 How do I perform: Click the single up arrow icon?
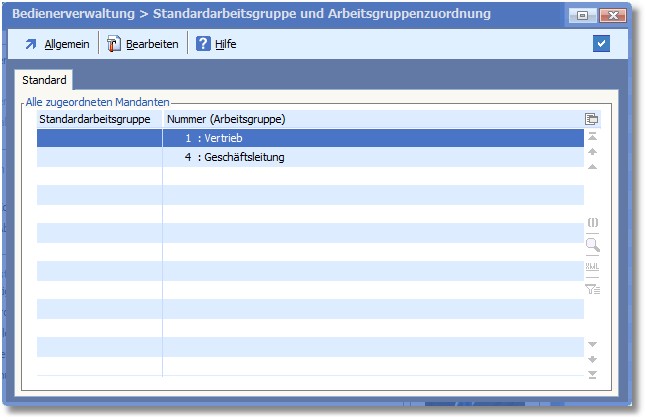click(x=592, y=166)
